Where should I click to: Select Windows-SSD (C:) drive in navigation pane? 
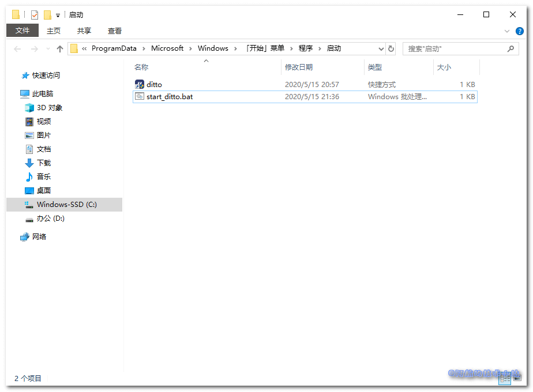click(x=66, y=205)
